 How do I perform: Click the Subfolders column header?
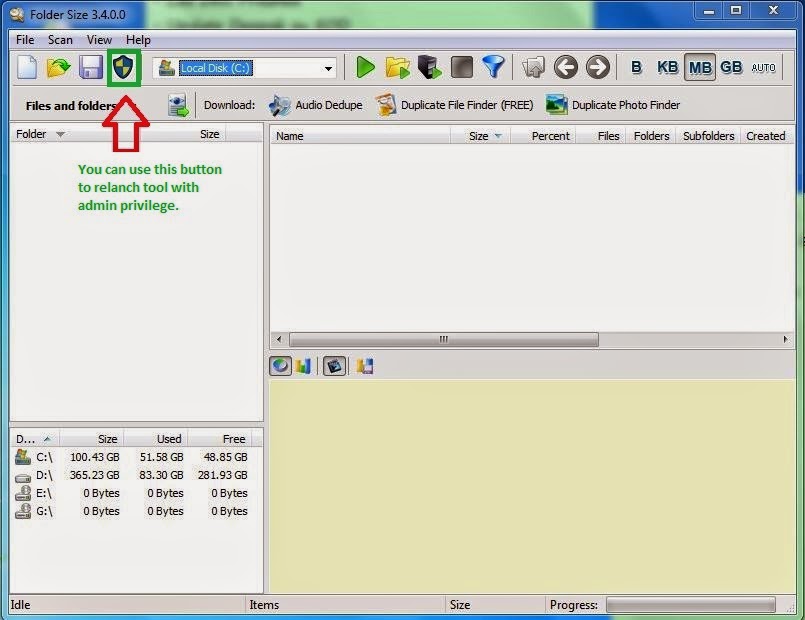708,136
